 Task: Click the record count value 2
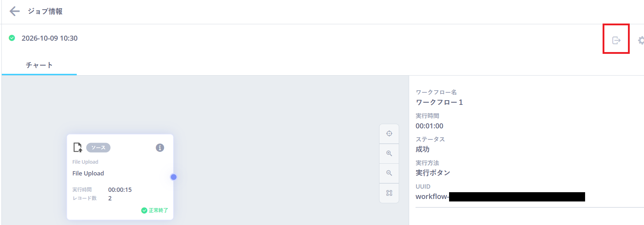pyautogui.click(x=110, y=198)
